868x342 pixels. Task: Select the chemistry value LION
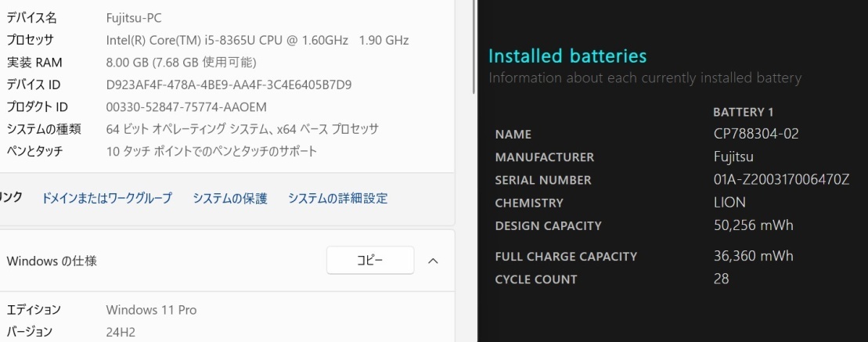click(729, 203)
